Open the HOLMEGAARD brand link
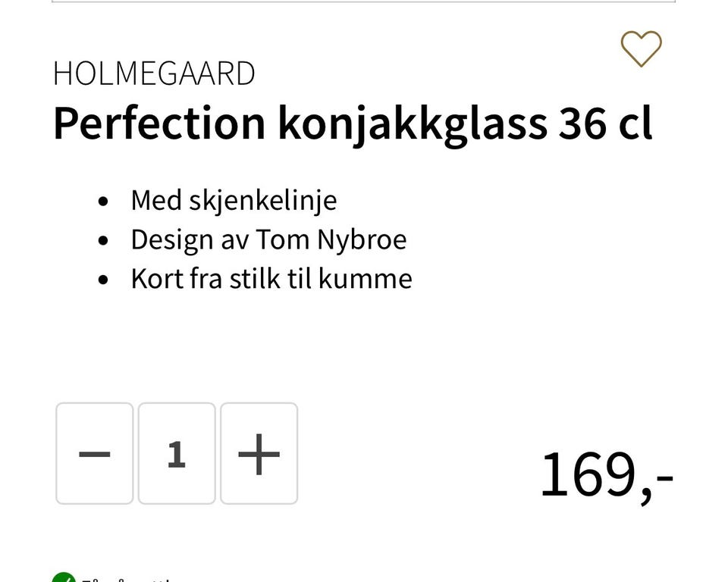 pos(154,74)
